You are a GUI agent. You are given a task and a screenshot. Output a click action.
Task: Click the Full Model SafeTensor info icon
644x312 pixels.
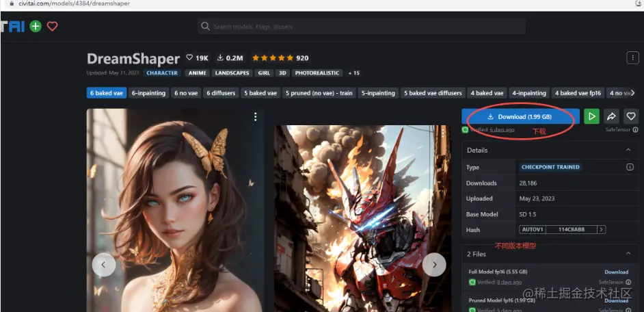(628, 282)
